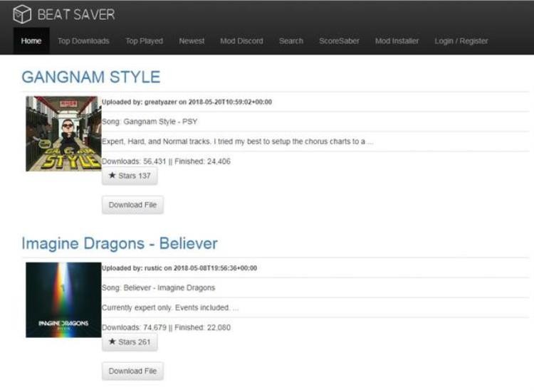534x392 pixels.
Task: Click the Beat Saver cube logo icon
Action: (23, 14)
